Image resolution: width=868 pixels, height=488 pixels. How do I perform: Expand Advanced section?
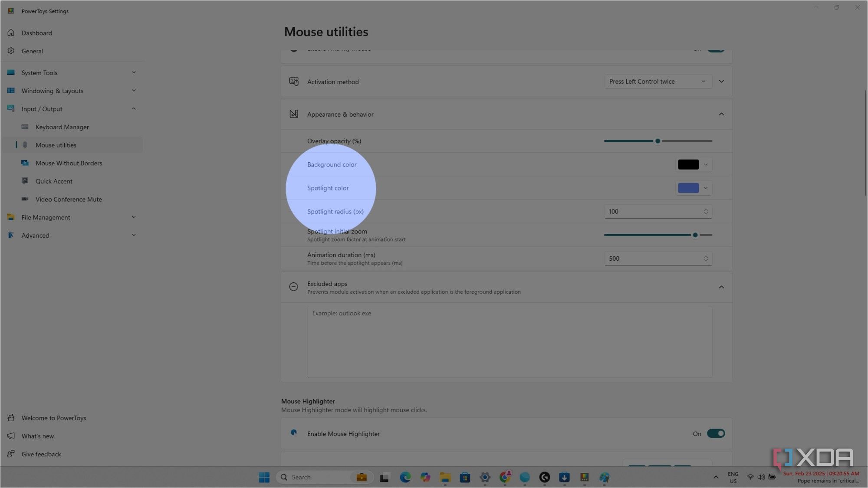coord(134,235)
